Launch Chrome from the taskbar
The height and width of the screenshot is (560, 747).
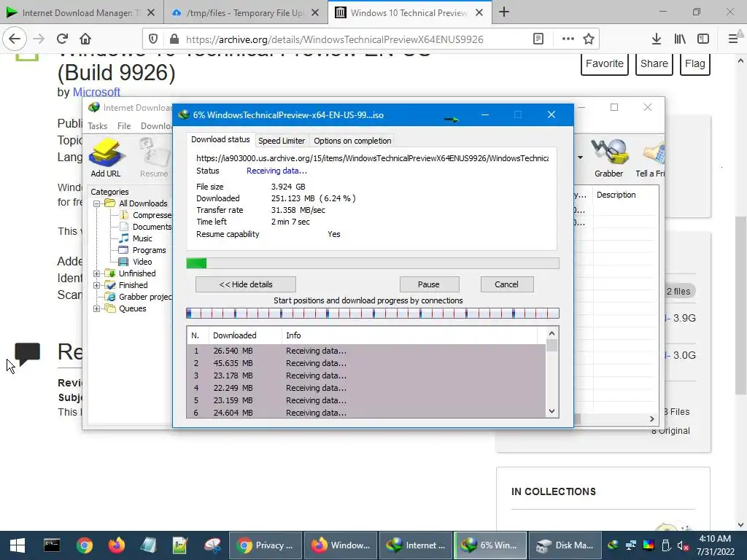(85, 545)
